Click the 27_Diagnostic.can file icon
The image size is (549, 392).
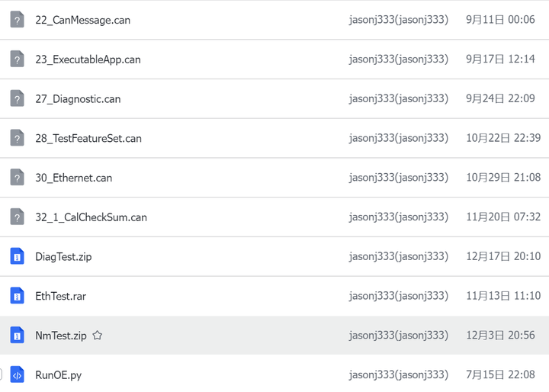17,99
